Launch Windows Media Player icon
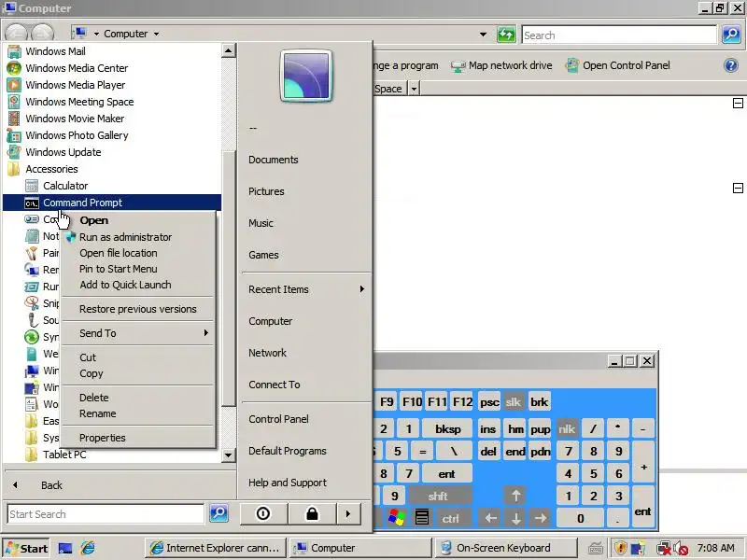Screen dimensions: 747x560 click(x=14, y=85)
